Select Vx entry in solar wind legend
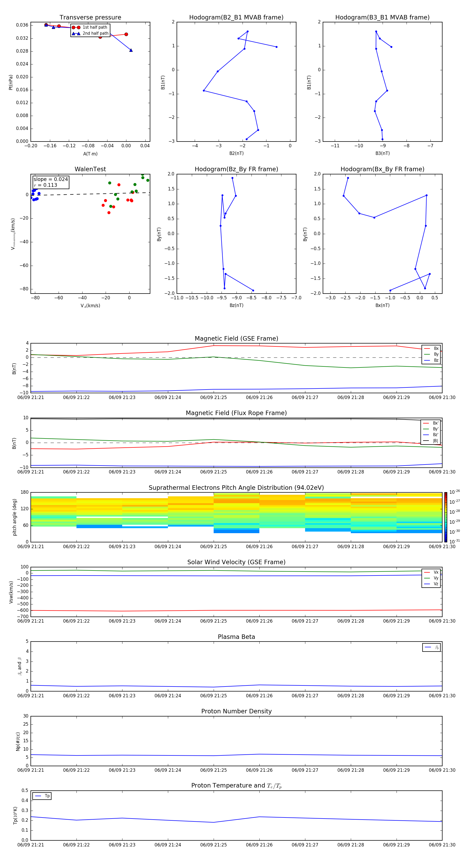 tap(431, 572)
